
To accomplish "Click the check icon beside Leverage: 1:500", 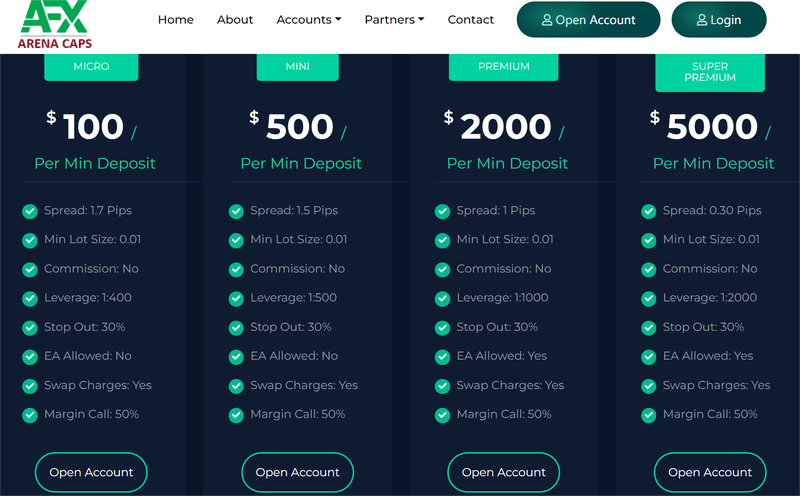I will pos(236,298).
